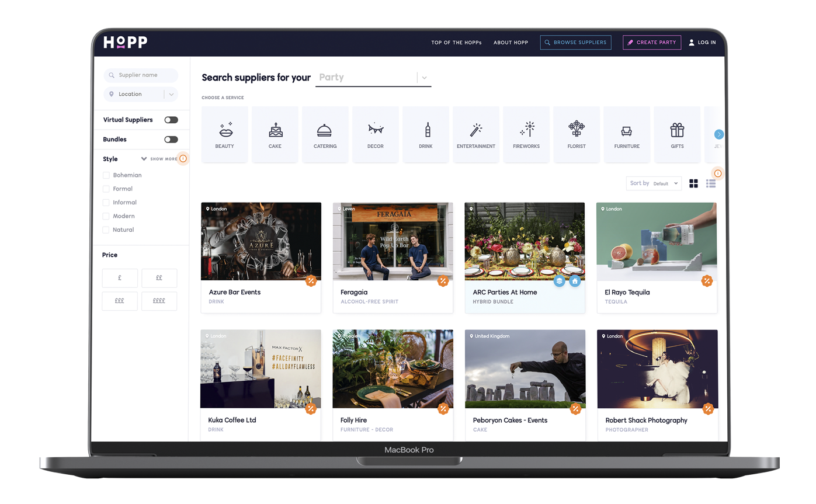Click the CREATE PARTY button

pyautogui.click(x=652, y=43)
